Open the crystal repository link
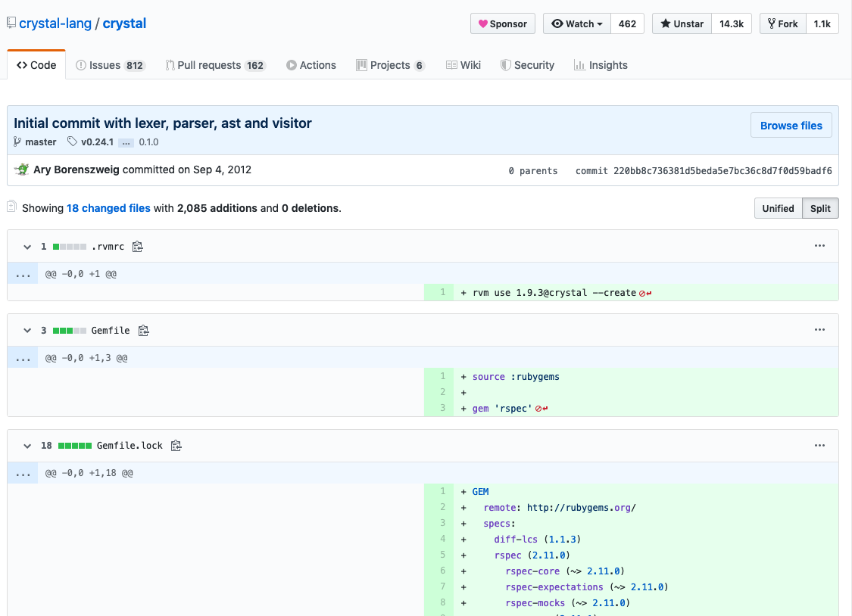This screenshot has height=616, width=852. (x=124, y=23)
